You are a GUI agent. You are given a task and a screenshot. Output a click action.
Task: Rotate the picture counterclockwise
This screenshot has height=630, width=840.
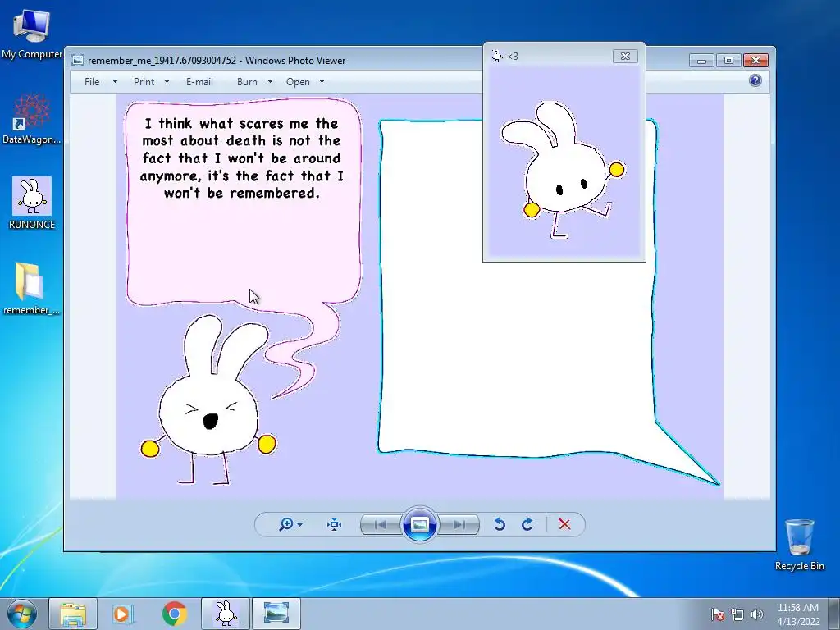coord(500,524)
